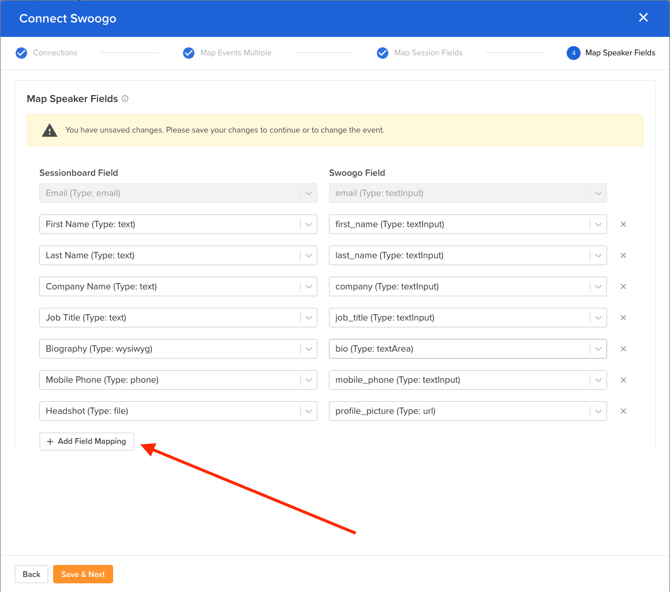The image size is (670, 592).
Task: Remove the Headshot field mapping
Action: pos(623,411)
